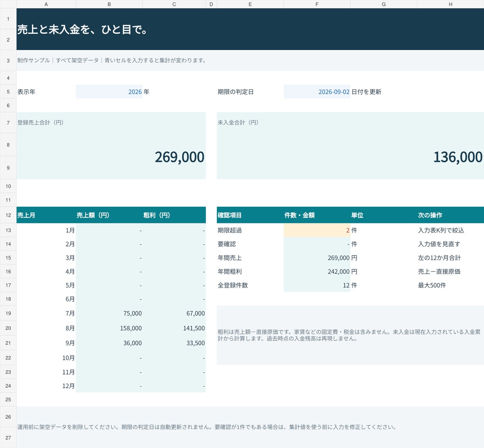Click the 単位 table header

(384, 215)
